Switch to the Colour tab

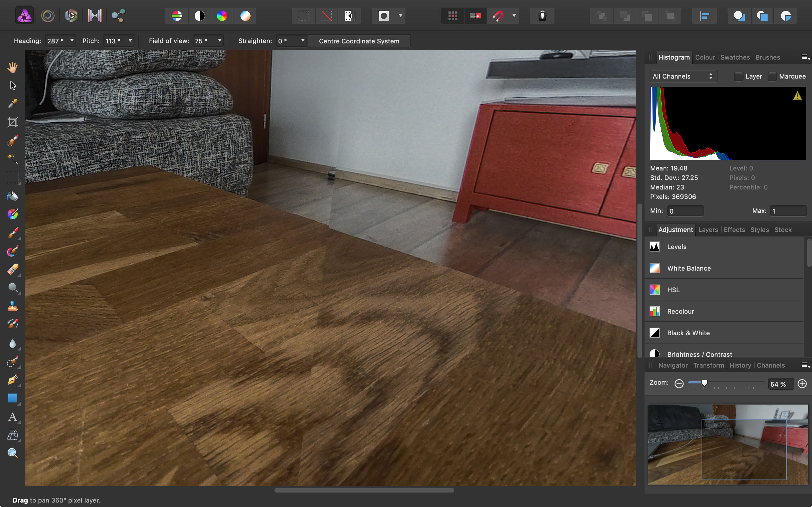click(706, 57)
